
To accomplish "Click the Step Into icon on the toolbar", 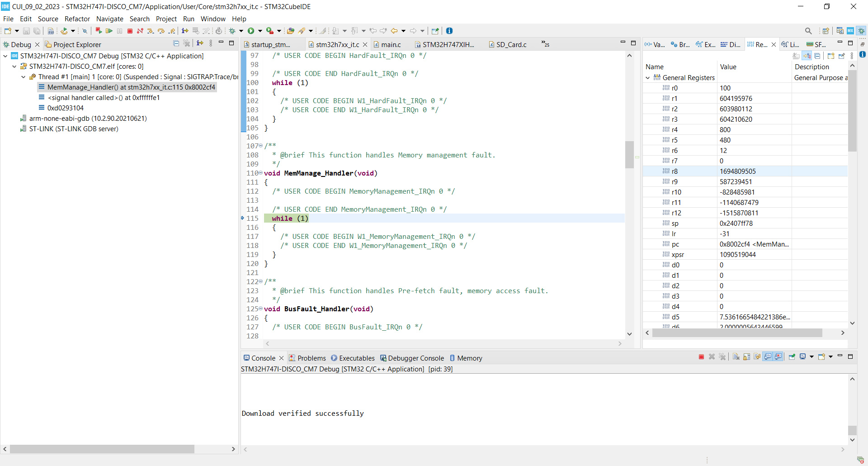I will pos(151,31).
